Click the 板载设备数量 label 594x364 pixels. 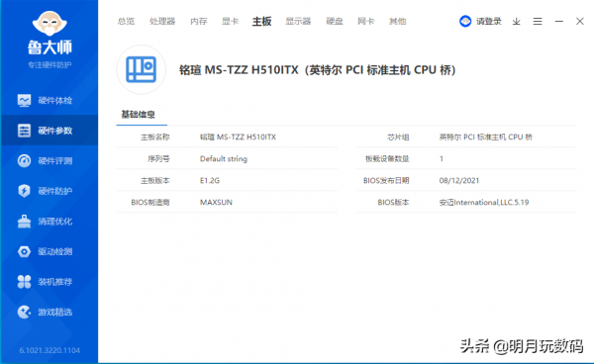(387, 159)
